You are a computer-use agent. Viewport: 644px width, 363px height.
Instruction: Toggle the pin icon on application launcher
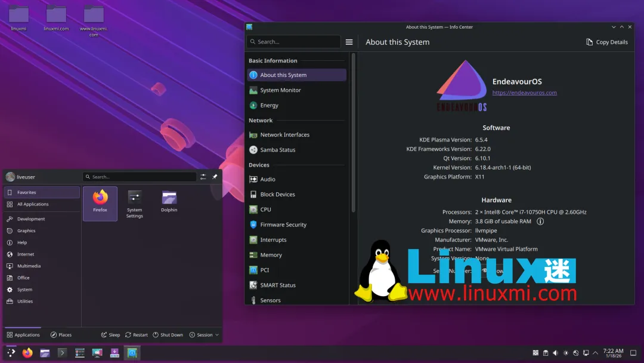tap(215, 177)
